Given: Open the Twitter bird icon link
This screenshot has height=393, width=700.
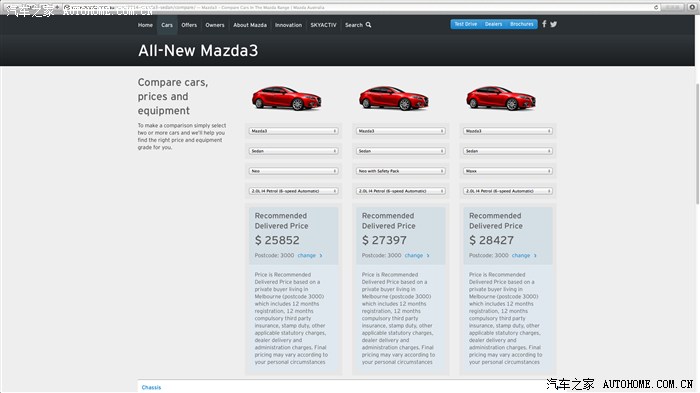Looking at the screenshot, I should click(x=554, y=25).
